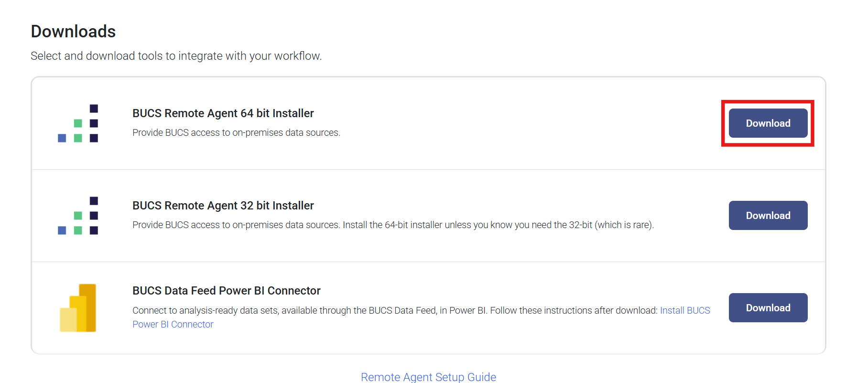Click the 32 bit installer 'which is rare' description
The width and height of the screenshot is (868, 383).
click(623, 225)
